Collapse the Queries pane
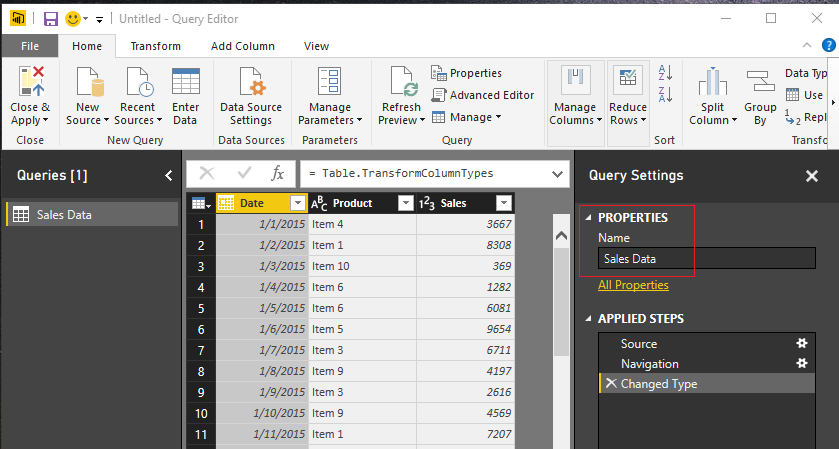This screenshot has height=449, width=839. (x=169, y=175)
